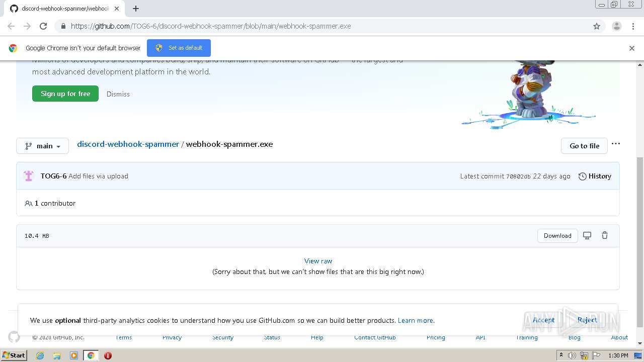The width and height of the screenshot is (644, 362).
Task: Click TOG6-6 user avatar
Action: pyautogui.click(x=29, y=176)
